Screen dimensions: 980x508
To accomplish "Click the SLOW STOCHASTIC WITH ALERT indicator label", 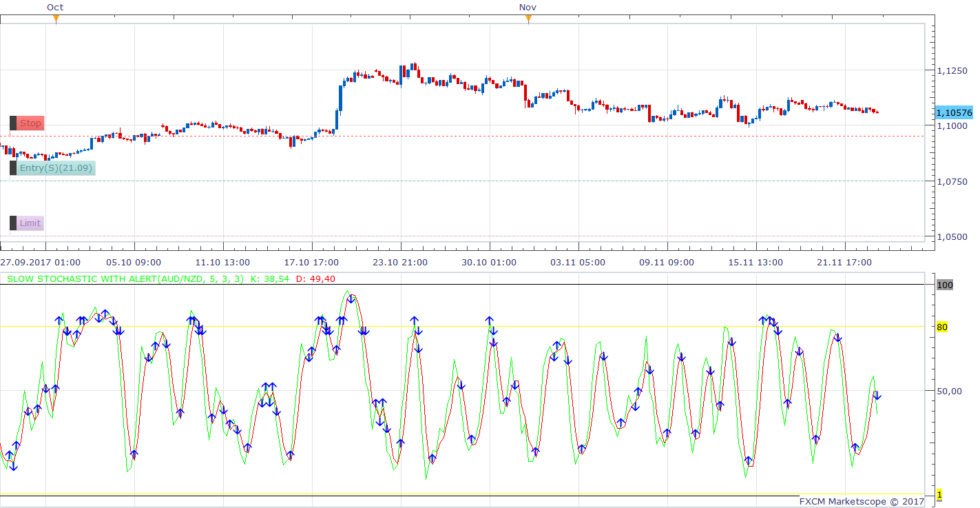I will point(125,279).
